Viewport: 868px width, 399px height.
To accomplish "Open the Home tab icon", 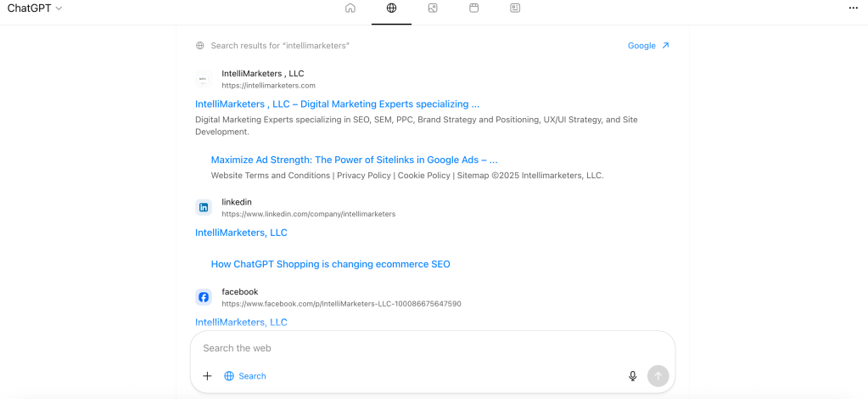I will (x=350, y=8).
